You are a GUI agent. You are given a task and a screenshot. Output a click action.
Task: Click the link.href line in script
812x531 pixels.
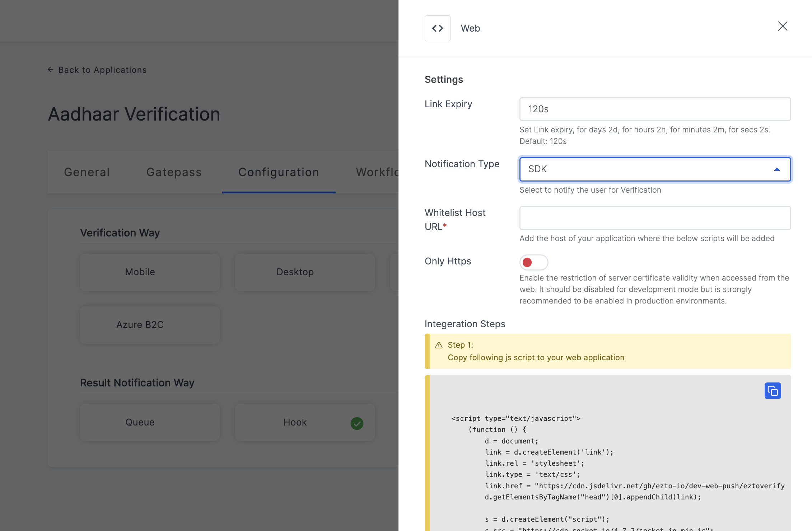(x=635, y=486)
